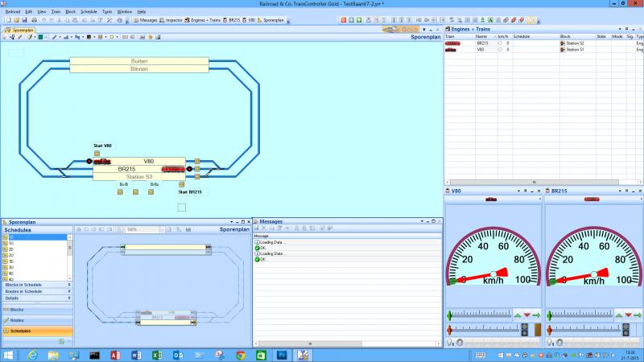Click traffic light icon in V80 panel

click(525, 329)
